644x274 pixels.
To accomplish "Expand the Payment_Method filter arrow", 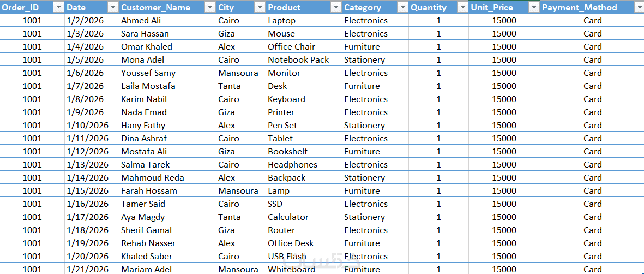I will click(x=639, y=7).
